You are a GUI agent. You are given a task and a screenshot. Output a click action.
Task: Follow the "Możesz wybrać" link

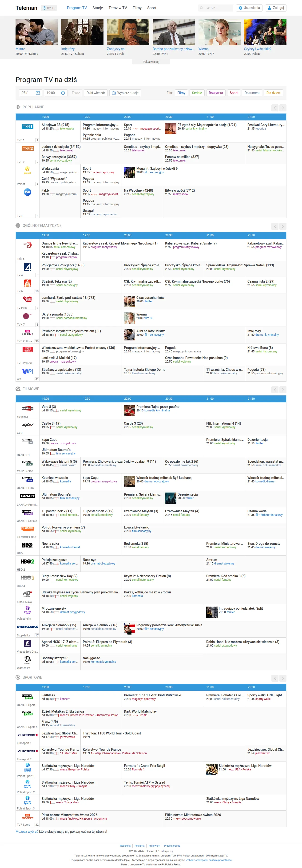click(x=27, y=832)
